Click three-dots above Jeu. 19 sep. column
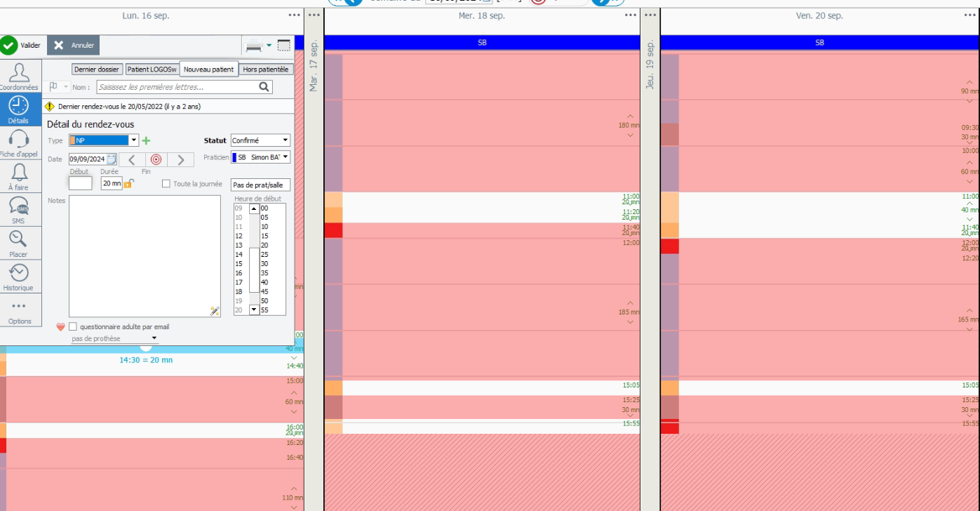980x511 pixels. click(x=650, y=15)
